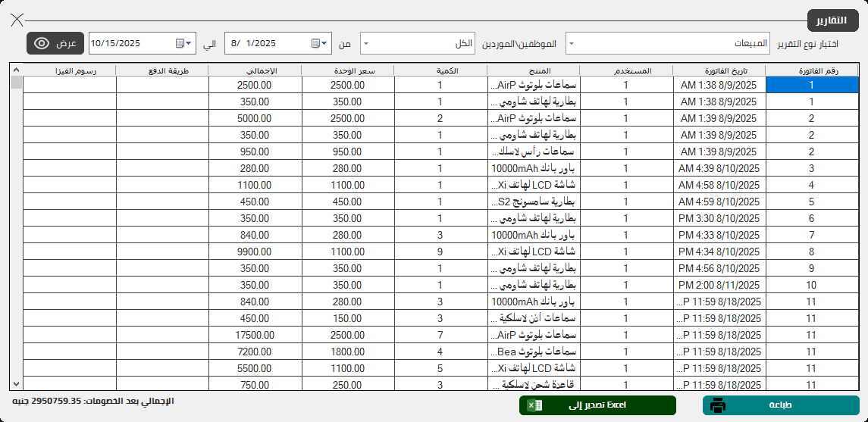Open the dropdown arrow of the 8/1/2025 date picker

point(325,44)
